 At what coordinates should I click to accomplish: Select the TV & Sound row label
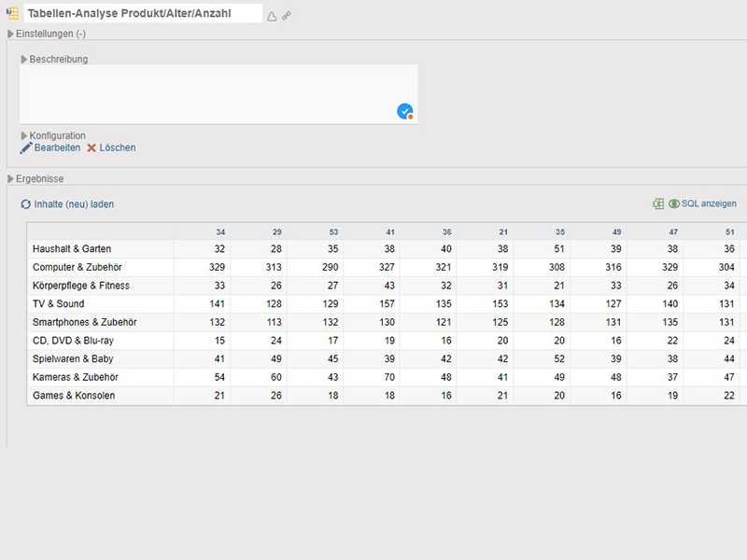pos(58,304)
